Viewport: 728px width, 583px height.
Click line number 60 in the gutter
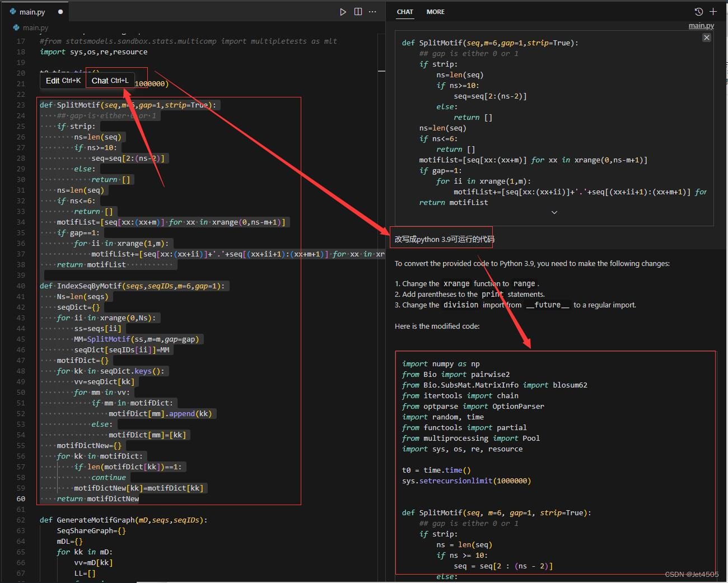pos(21,498)
